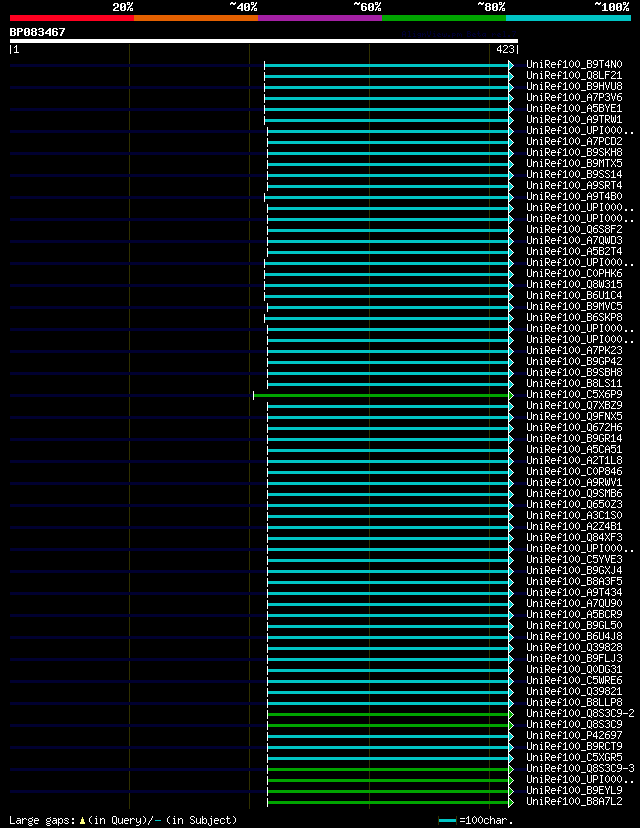Click hit label UniRef100_Q6S8F2
This screenshot has height=828, width=640.
pos(574,230)
